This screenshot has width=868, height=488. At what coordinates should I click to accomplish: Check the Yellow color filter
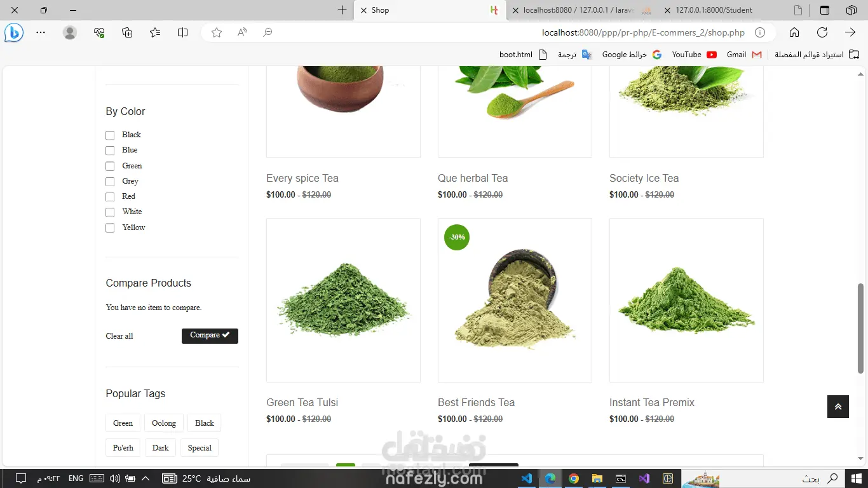[x=110, y=227]
